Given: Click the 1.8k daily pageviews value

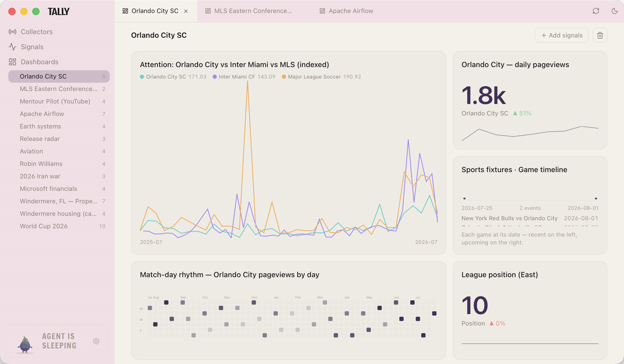Looking at the screenshot, I should (484, 96).
